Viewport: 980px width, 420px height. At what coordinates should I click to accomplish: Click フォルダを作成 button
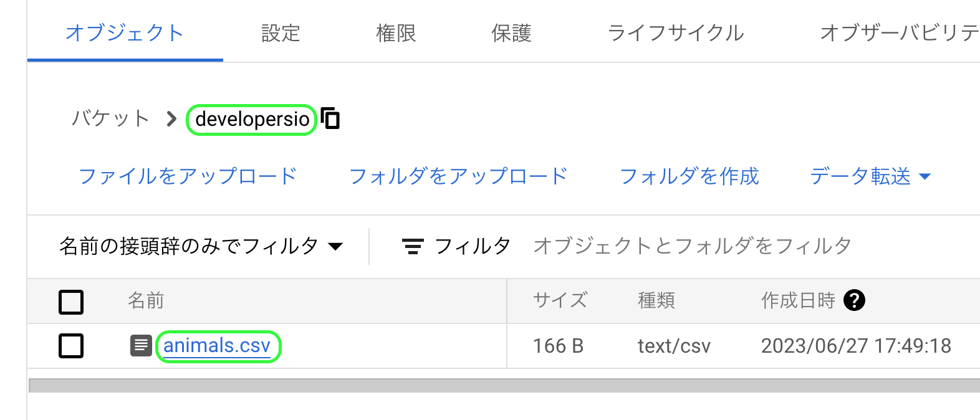point(689,176)
